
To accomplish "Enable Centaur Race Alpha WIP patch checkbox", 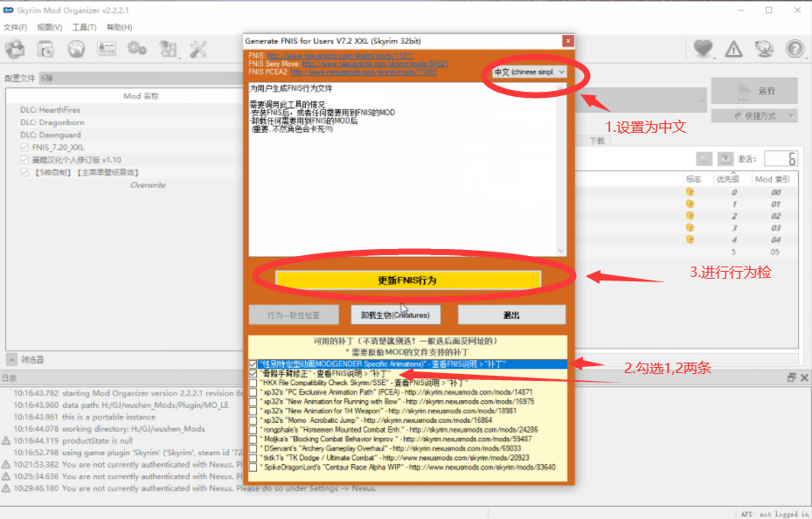I will (253, 467).
